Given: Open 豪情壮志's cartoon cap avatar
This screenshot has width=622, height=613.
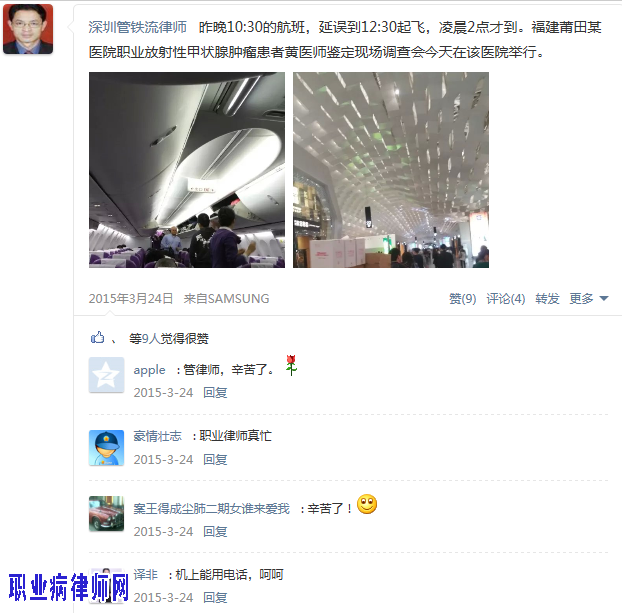Looking at the screenshot, I should [x=106, y=448].
